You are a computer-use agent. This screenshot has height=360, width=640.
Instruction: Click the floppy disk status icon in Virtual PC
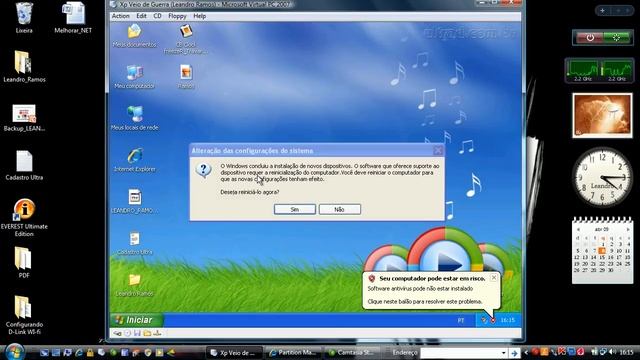point(137,333)
